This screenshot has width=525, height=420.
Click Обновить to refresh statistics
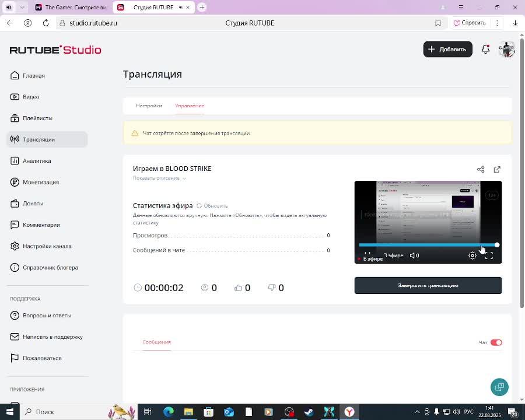[212, 206]
